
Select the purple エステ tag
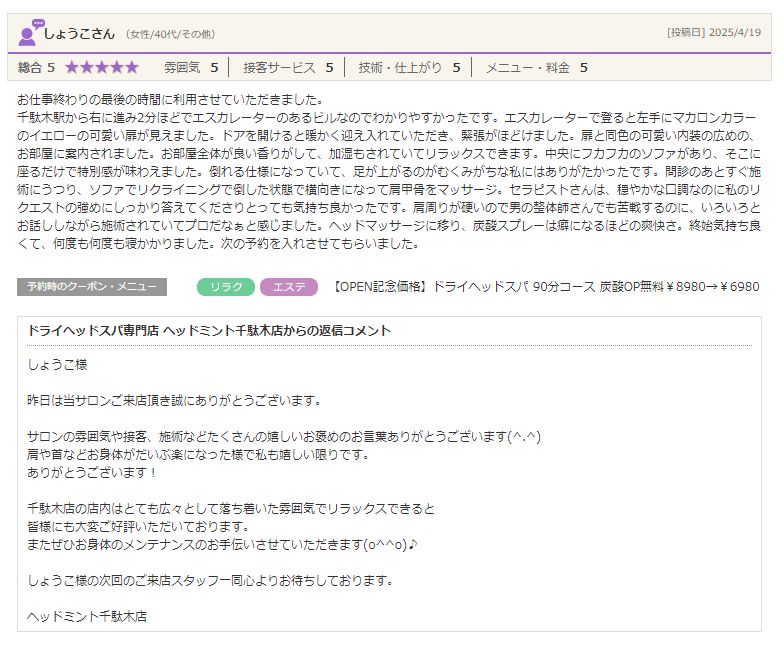tap(288, 287)
